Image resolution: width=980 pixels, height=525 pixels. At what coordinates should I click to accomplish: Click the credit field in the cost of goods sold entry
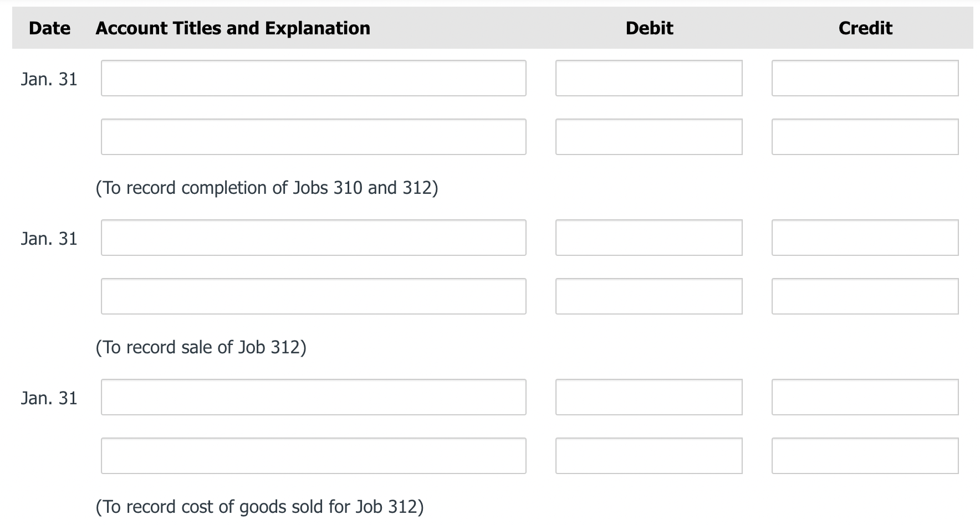coord(865,397)
